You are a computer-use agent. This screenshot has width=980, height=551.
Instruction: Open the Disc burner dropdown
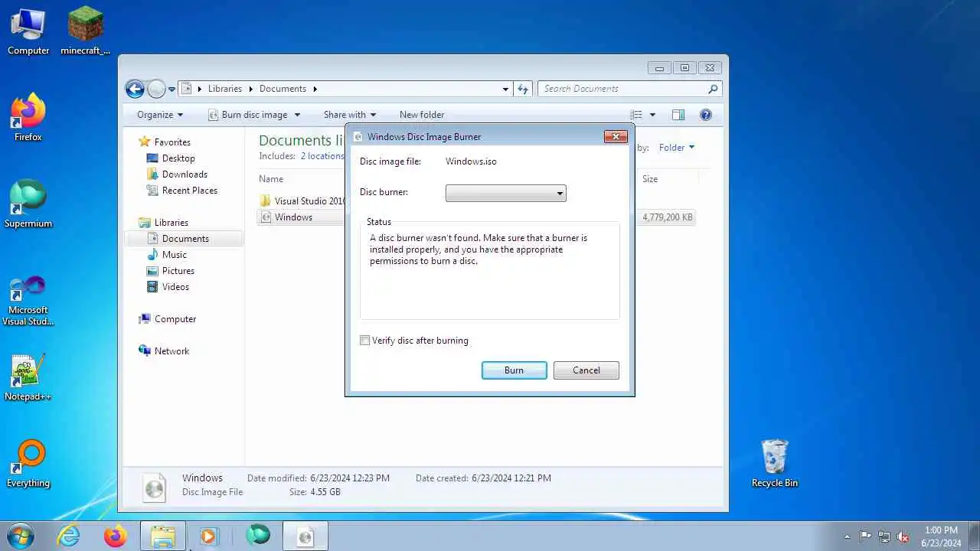(505, 194)
